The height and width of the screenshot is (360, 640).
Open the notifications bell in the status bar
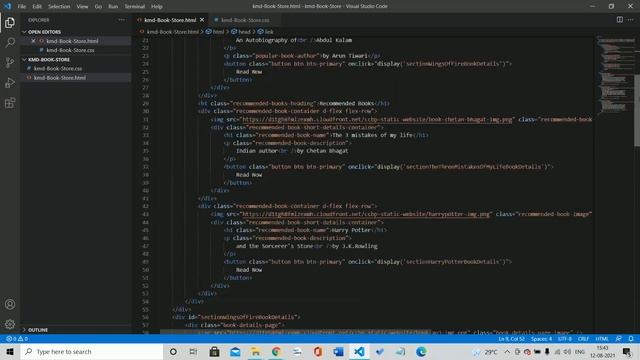pyautogui.click(x=631, y=339)
